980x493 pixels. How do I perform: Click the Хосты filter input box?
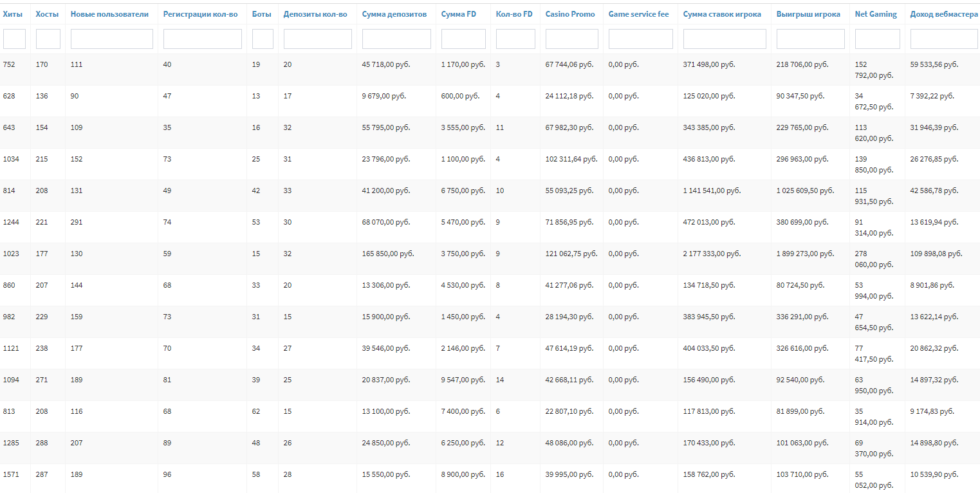coord(48,39)
